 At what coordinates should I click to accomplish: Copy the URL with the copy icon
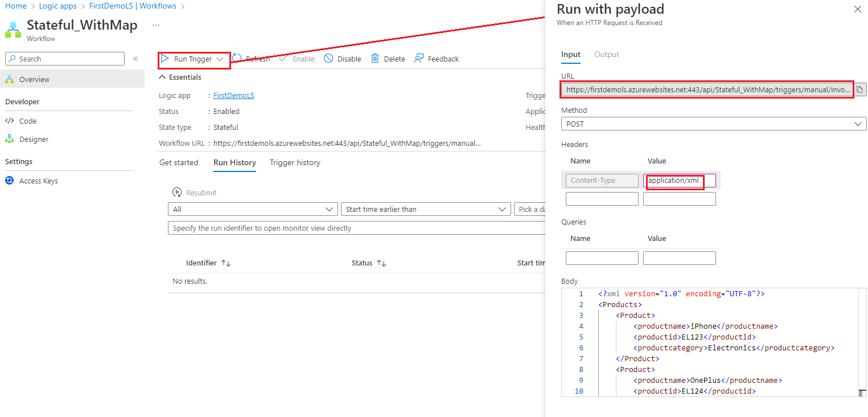click(x=861, y=89)
